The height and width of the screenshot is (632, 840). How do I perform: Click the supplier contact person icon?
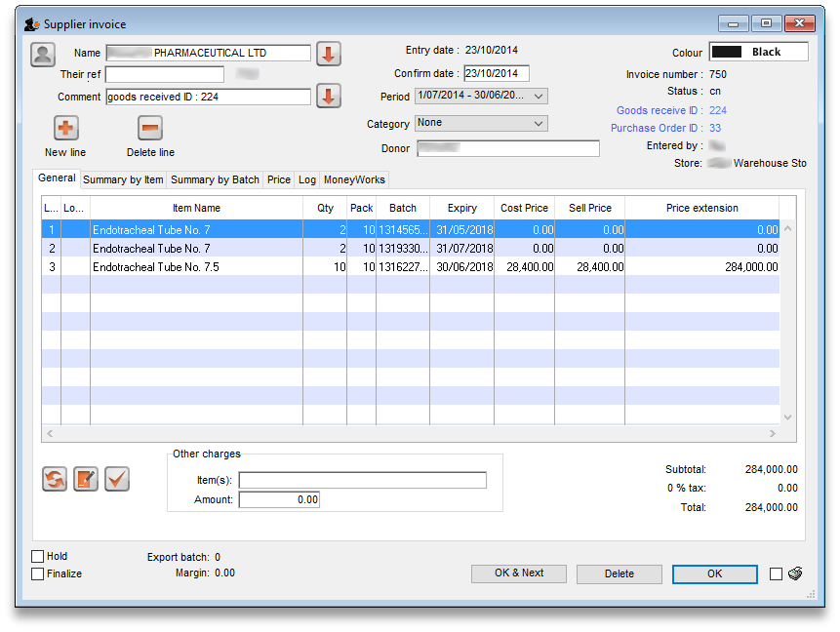(x=43, y=55)
